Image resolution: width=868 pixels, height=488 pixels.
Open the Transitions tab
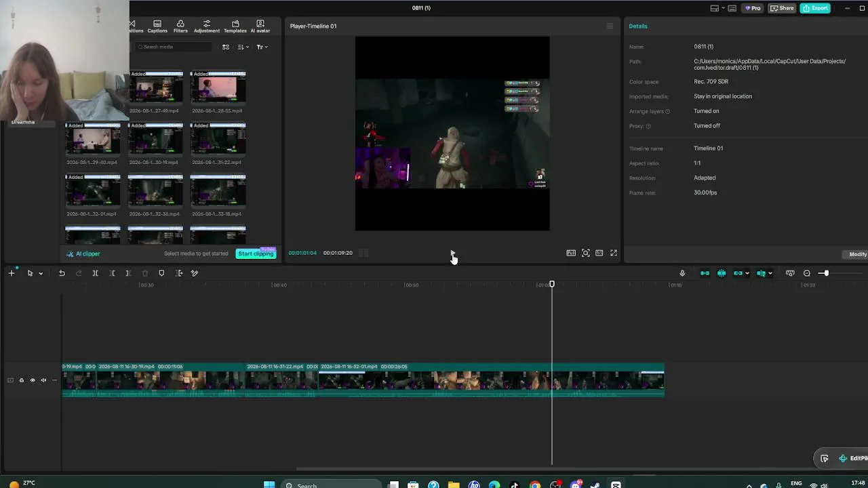pos(136,26)
